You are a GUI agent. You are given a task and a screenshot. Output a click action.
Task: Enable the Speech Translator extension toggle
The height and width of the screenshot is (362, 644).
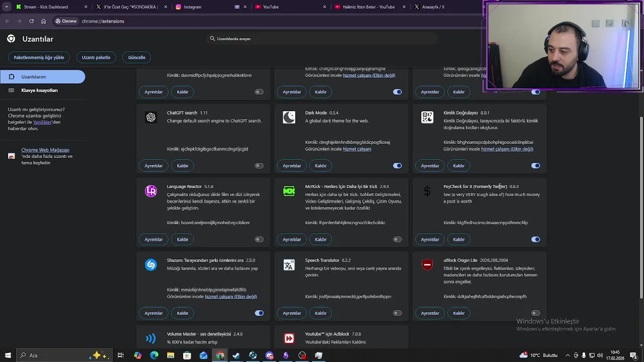(x=397, y=313)
